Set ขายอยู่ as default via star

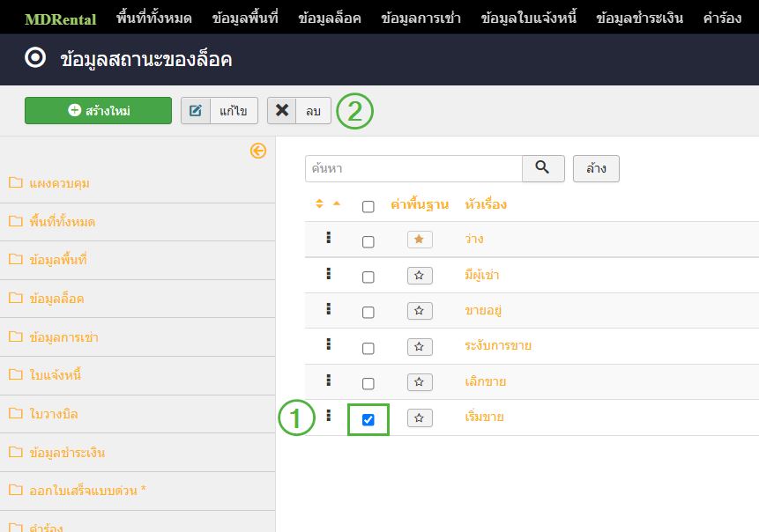420,311
